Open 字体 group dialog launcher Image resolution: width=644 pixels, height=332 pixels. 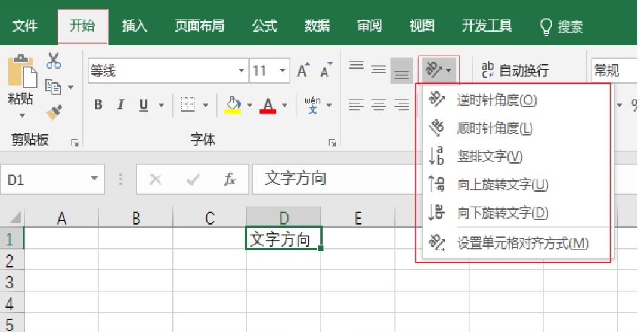332,142
